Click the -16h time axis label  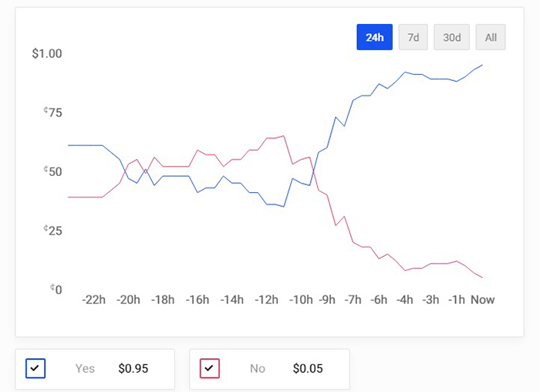click(x=197, y=299)
